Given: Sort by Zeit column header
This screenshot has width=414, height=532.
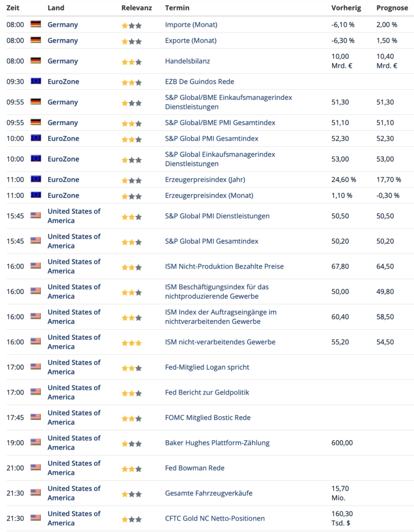Looking at the screenshot, I should 13,8.
